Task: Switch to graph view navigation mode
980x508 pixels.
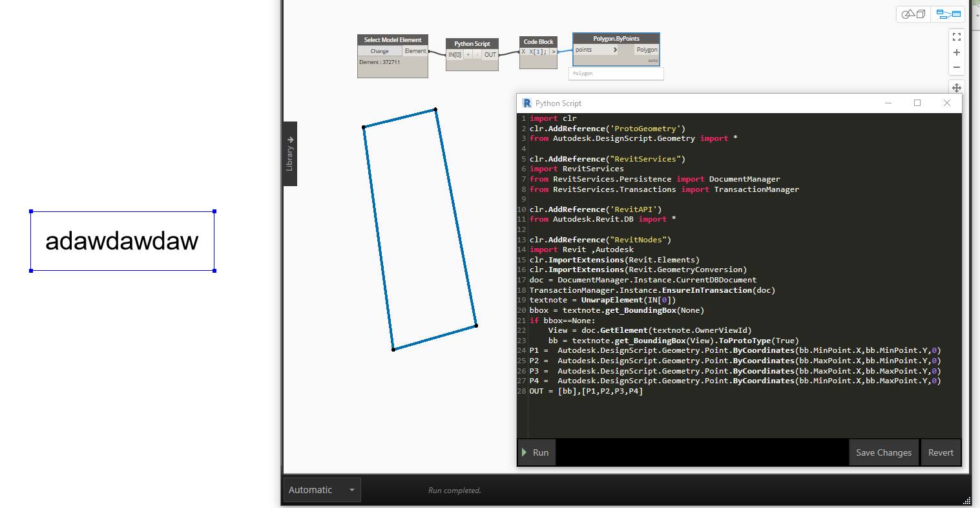Action: point(948,14)
